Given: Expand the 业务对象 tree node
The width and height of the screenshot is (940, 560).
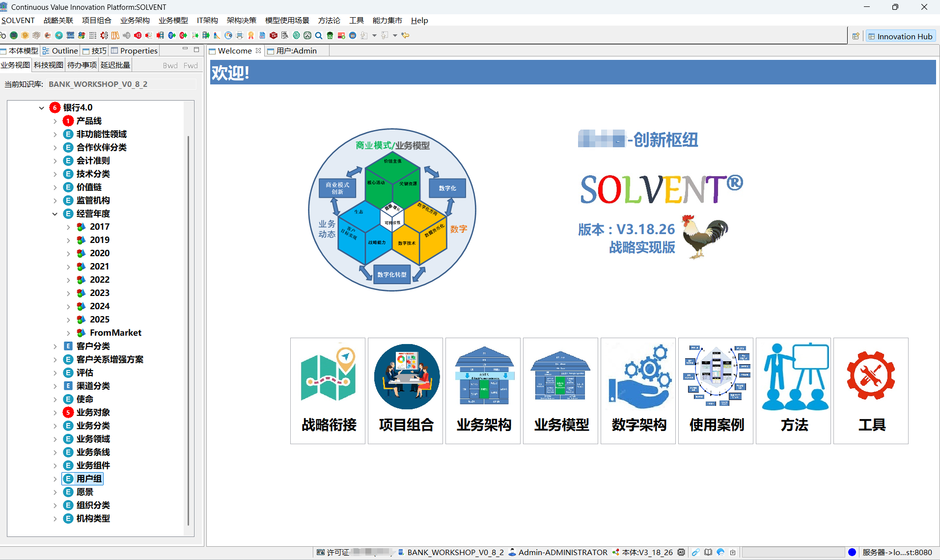Looking at the screenshot, I should pos(55,413).
